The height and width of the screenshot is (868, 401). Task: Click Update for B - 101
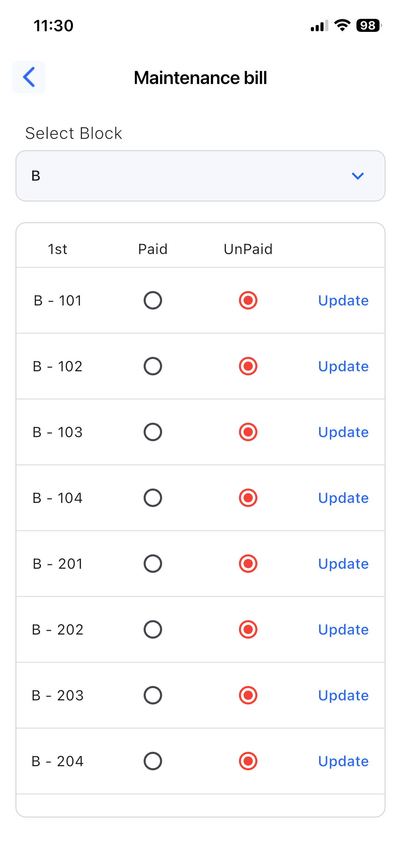[343, 301]
